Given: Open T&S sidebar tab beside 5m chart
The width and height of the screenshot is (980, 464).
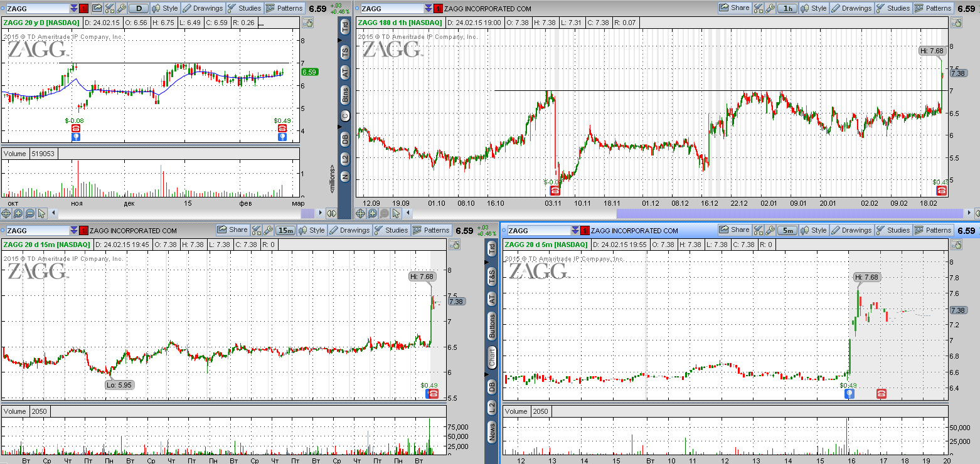Looking at the screenshot, I should coord(492,276).
